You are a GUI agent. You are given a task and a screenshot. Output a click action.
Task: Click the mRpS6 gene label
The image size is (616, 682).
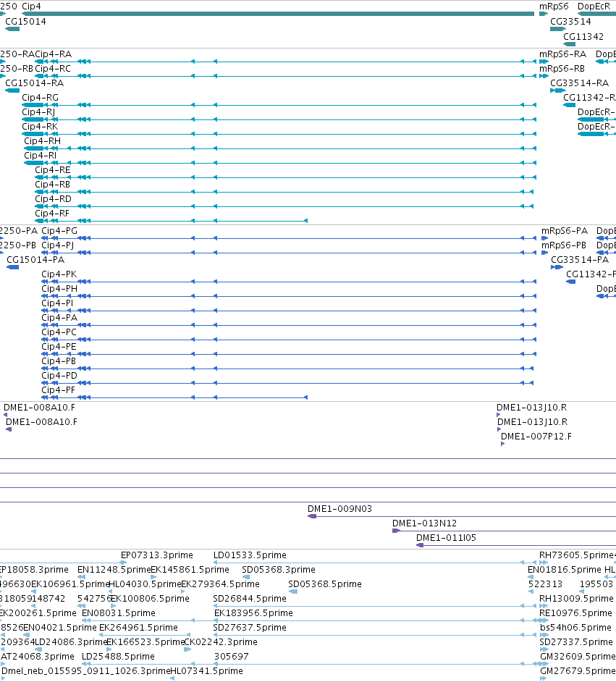click(x=554, y=7)
